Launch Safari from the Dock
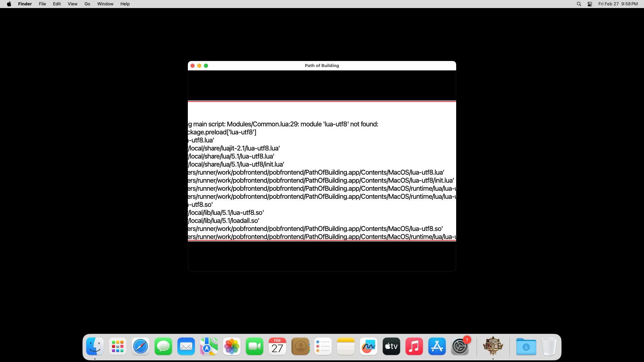The width and height of the screenshot is (644, 362). 141,346
